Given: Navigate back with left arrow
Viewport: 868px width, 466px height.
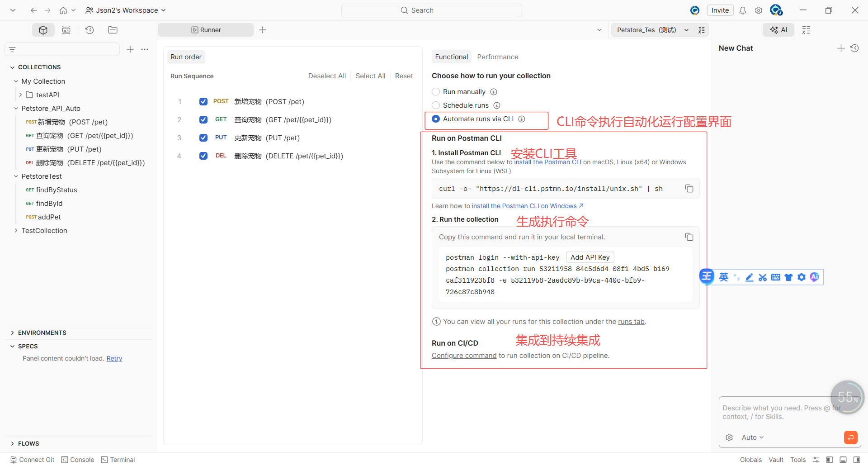Looking at the screenshot, I should coord(34,10).
